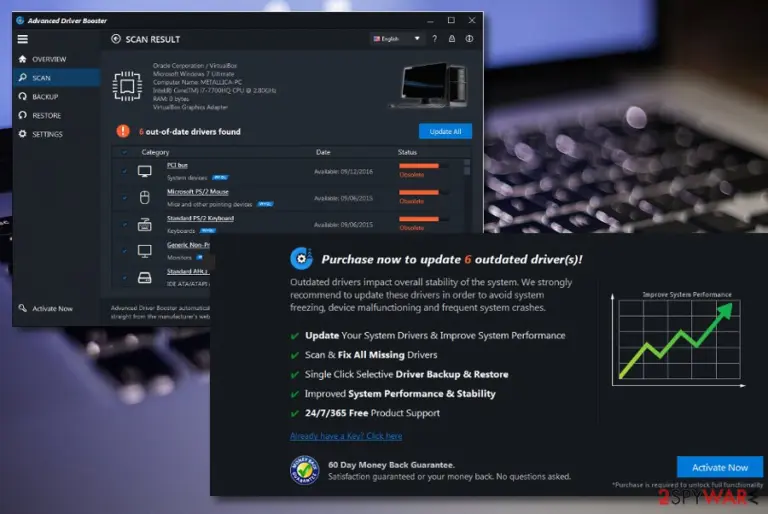Toggle checkbox for Standard AHCI row
The height and width of the screenshot is (514, 768).
(x=124, y=277)
